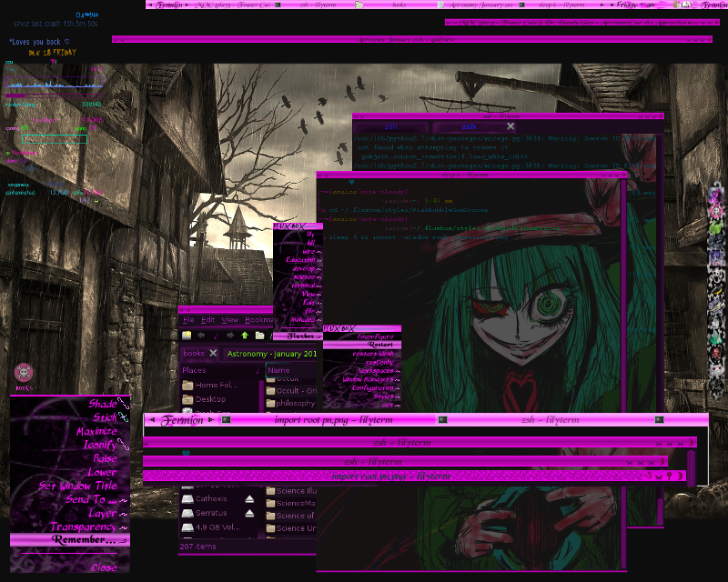
Task: Open exit submenu in Fluxbox menu
Action: (x=362, y=405)
